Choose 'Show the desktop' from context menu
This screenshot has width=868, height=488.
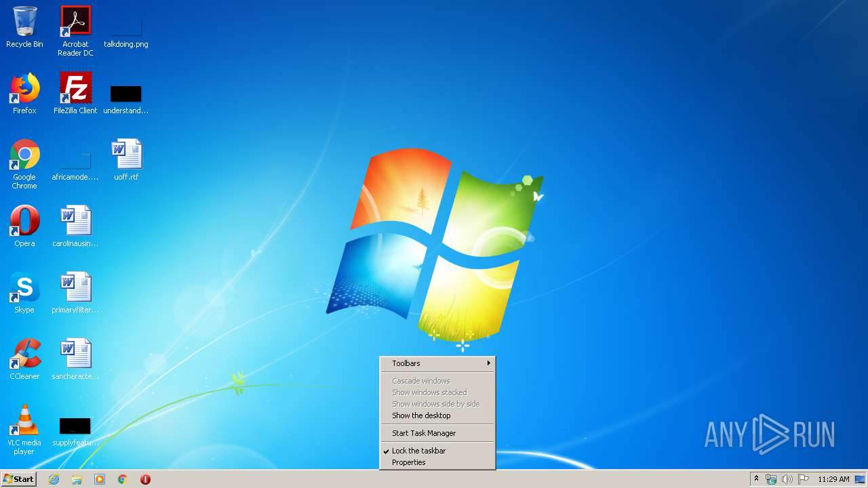437,415
